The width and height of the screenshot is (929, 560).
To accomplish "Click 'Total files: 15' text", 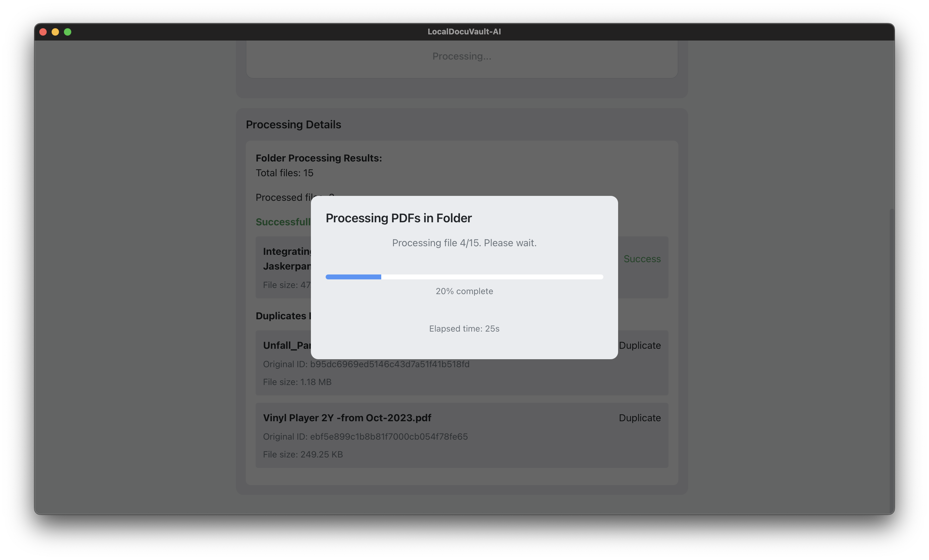I will tap(284, 173).
